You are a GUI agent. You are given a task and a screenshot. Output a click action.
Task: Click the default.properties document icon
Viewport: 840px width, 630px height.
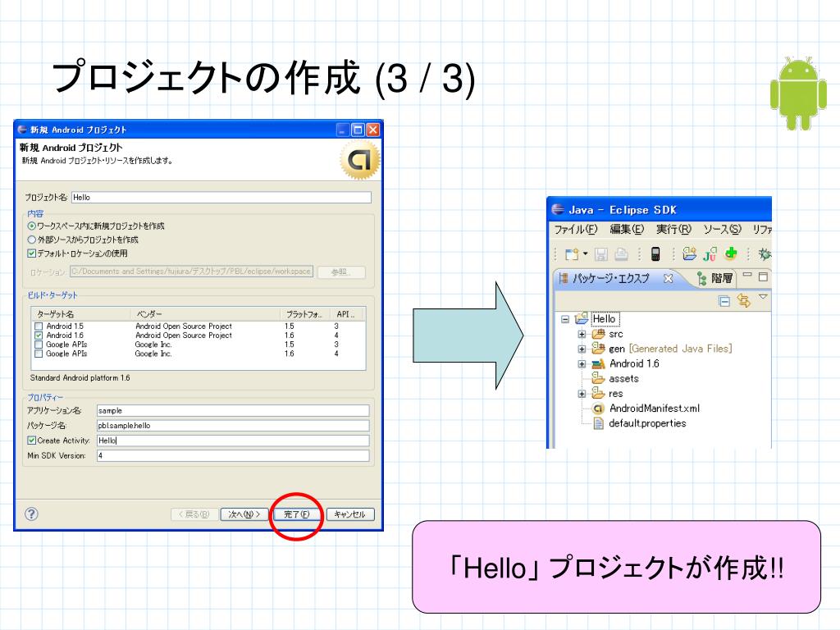click(x=598, y=423)
